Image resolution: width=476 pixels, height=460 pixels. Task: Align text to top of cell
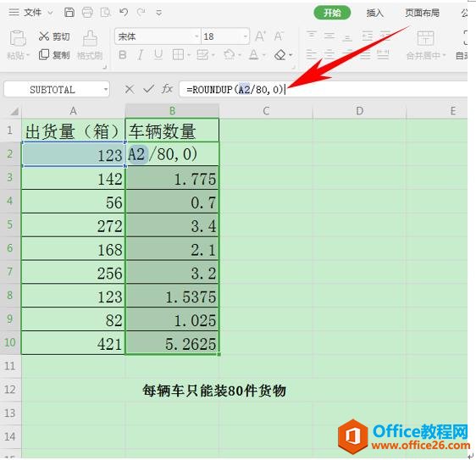311,36
